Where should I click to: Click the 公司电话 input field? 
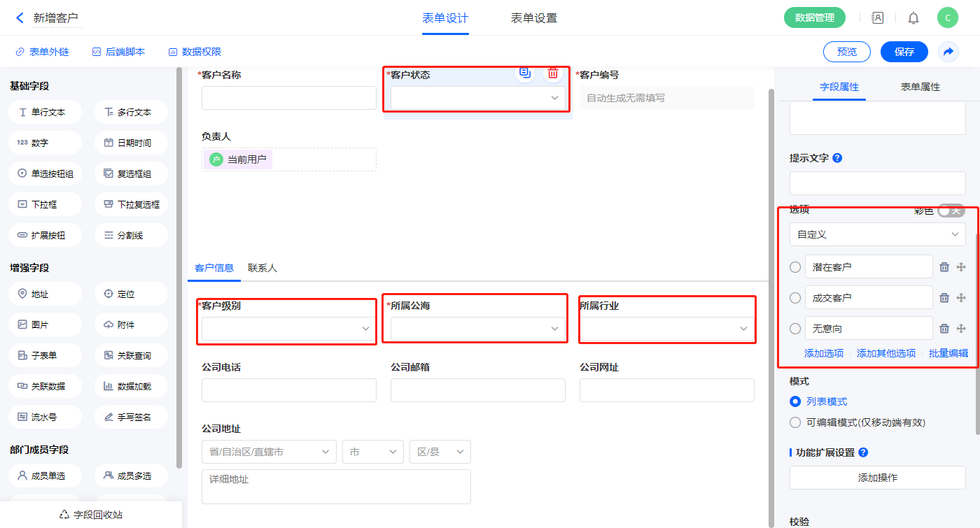pyautogui.click(x=288, y=390)
